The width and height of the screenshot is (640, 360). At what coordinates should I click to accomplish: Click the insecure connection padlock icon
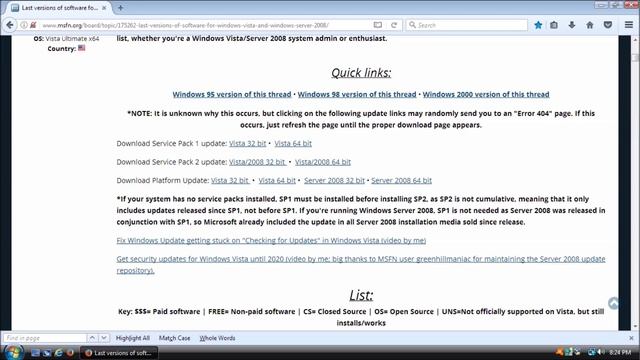tap(33, 25)
